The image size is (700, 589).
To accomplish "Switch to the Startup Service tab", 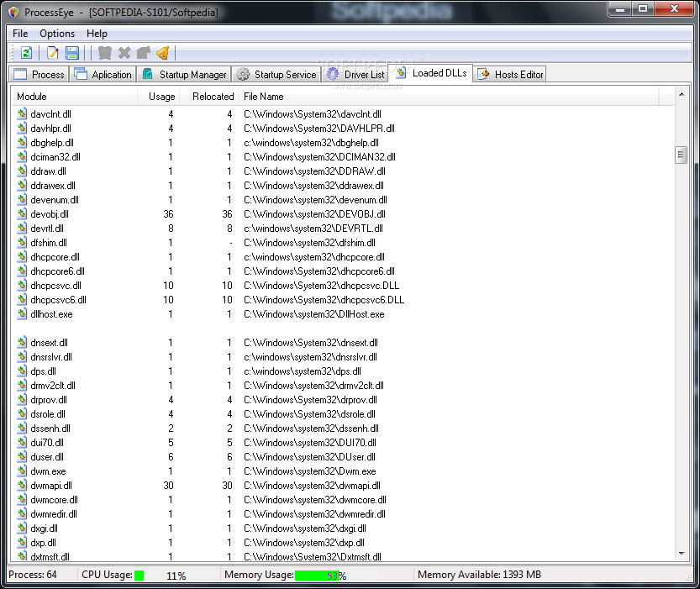I will 276,75.
